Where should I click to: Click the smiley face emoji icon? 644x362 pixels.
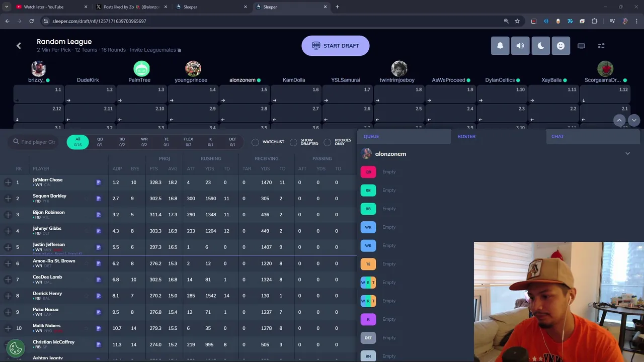[x=560, y=46]
